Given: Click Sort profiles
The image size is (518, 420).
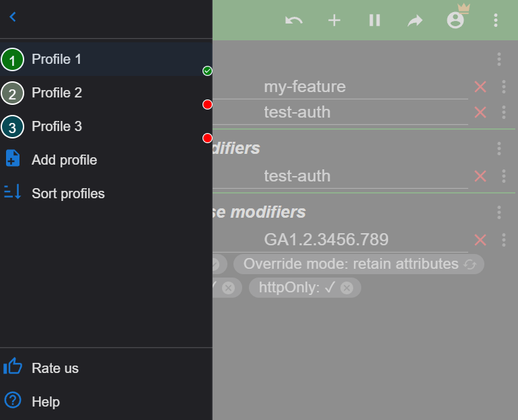Looking at the screenshot, I should 68,194.
